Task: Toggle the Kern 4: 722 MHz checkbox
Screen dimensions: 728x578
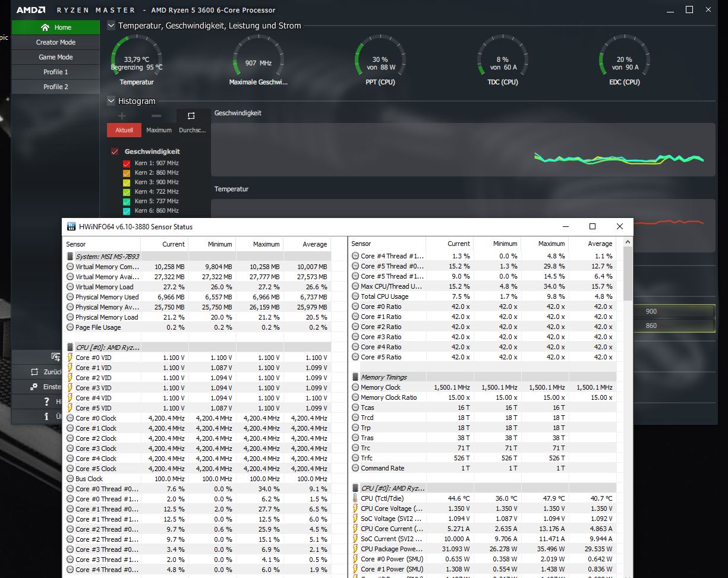Action: point(127,192)
